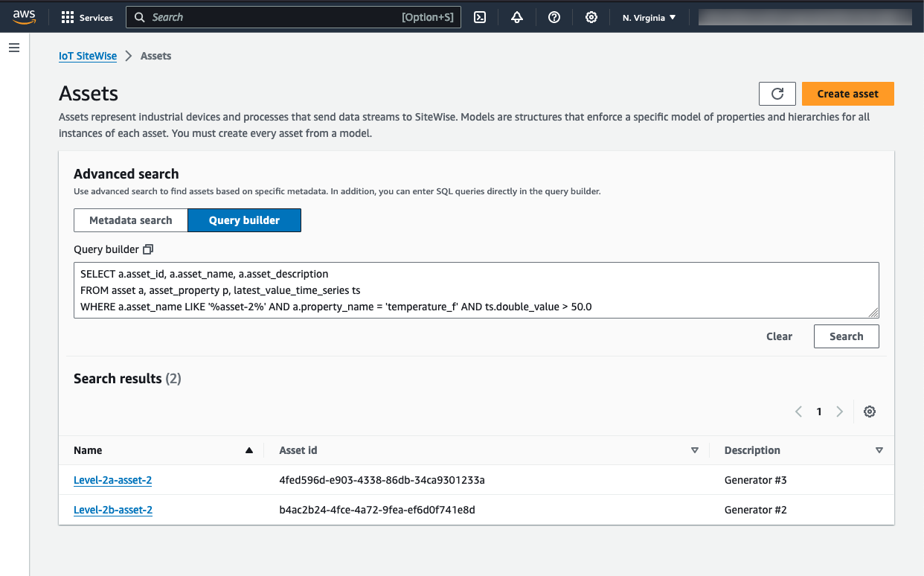Open the notifications bell
This screenshot has width=924, height=576.
click(x=517, y=17)
